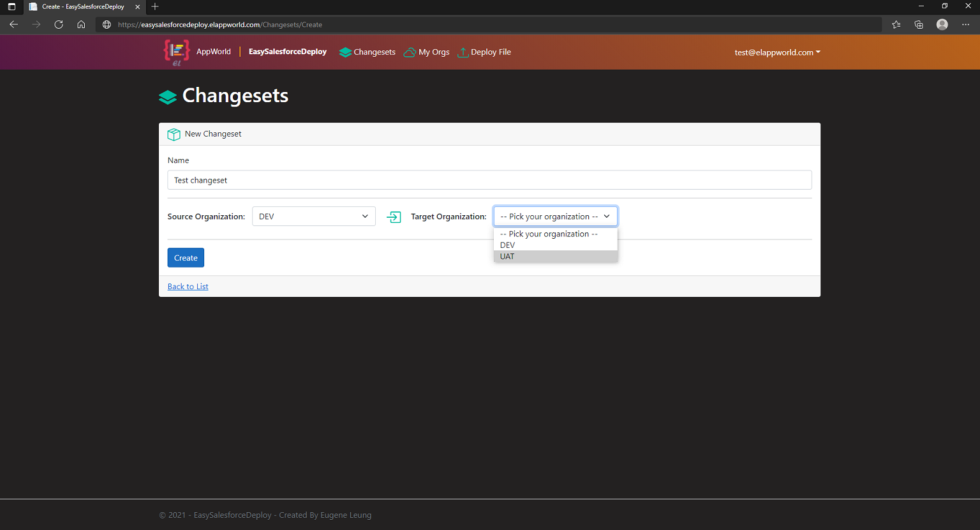The width and height of the screenshot is (980, 530).
Task: Expand the test@elappworld.com account menu
Action: tap(777, 52)
